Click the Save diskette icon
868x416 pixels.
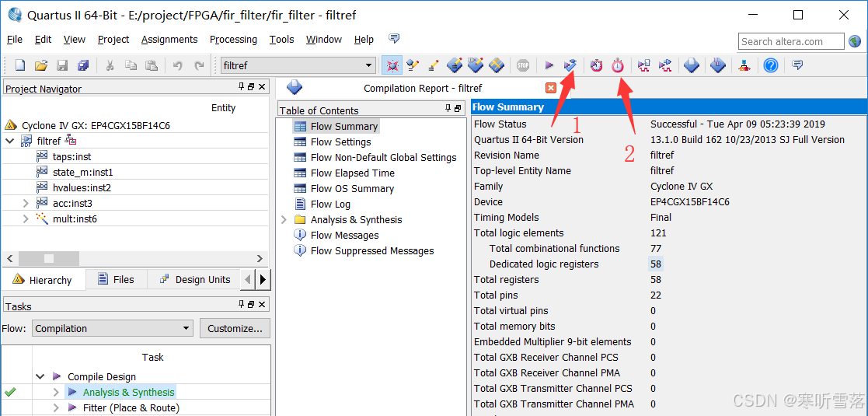click(62, 65)
